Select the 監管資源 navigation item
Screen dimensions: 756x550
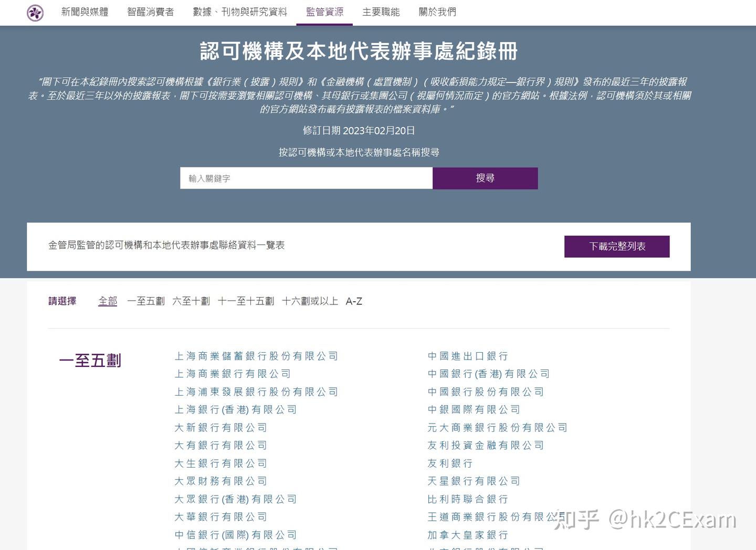324,12
